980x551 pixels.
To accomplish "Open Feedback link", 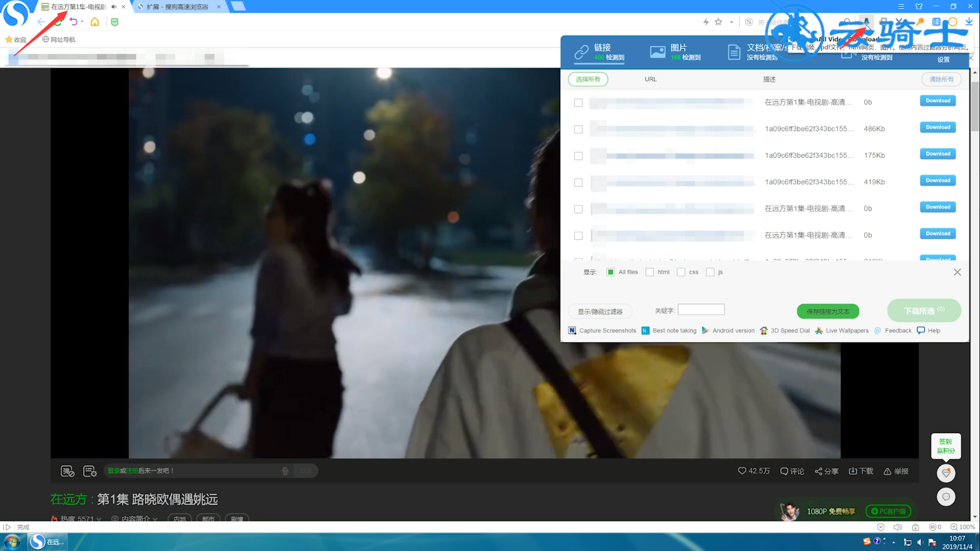I will [x=892, y=331].
